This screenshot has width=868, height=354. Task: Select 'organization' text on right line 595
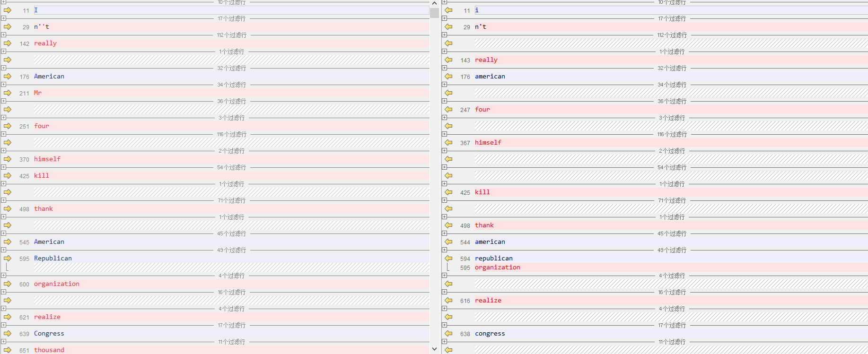click(x=498, y=268)
